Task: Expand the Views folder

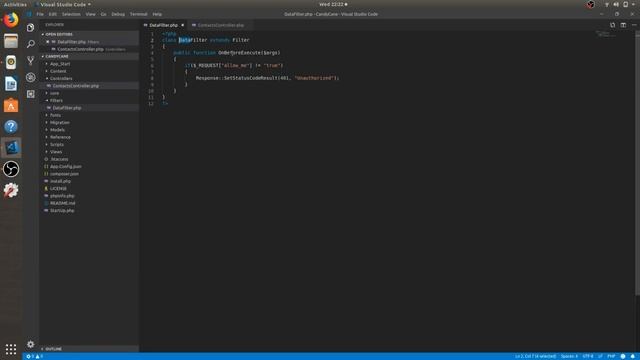Action: click(56, 152)
